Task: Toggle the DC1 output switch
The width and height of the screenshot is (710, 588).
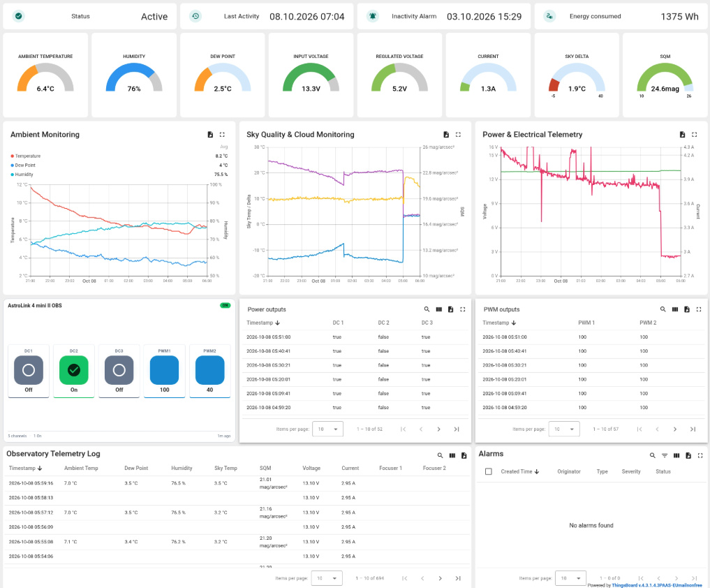Action: pyautogui.click(x=29, y=370)
